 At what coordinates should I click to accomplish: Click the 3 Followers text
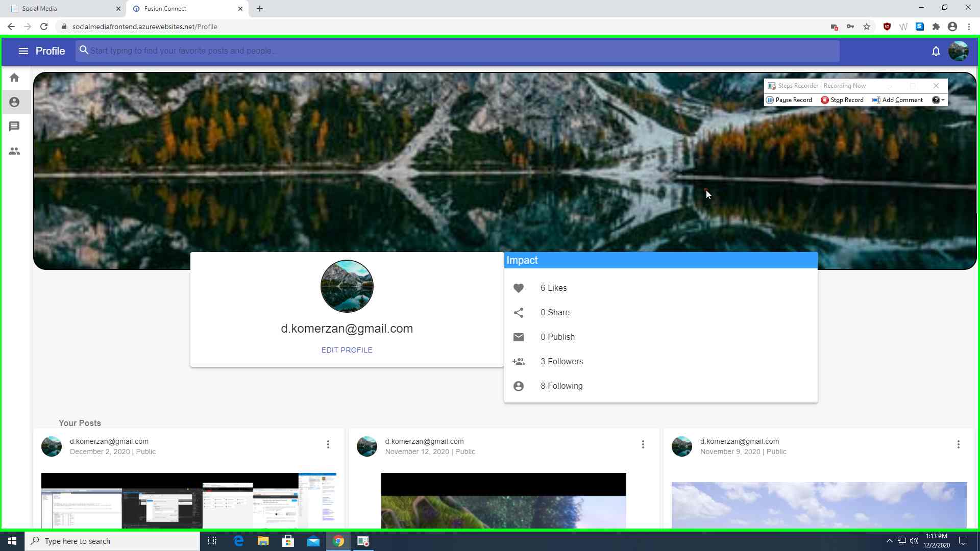click(x=562, y=362)
